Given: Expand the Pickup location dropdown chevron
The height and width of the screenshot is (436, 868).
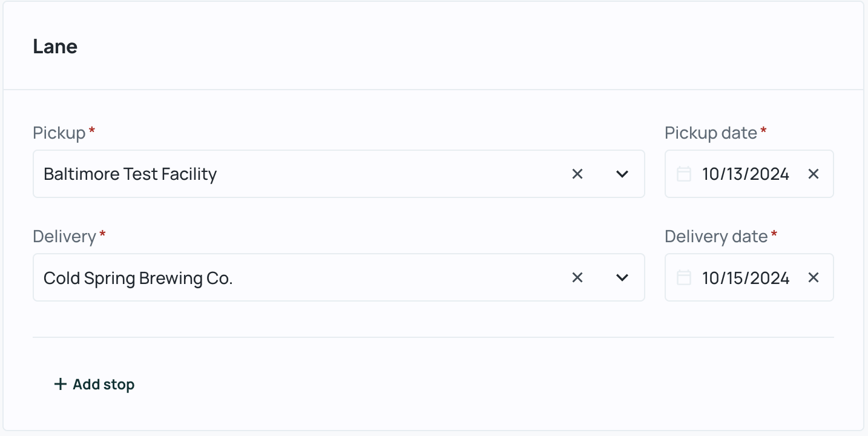Looking at the screenshot, I should pos(622,174).
